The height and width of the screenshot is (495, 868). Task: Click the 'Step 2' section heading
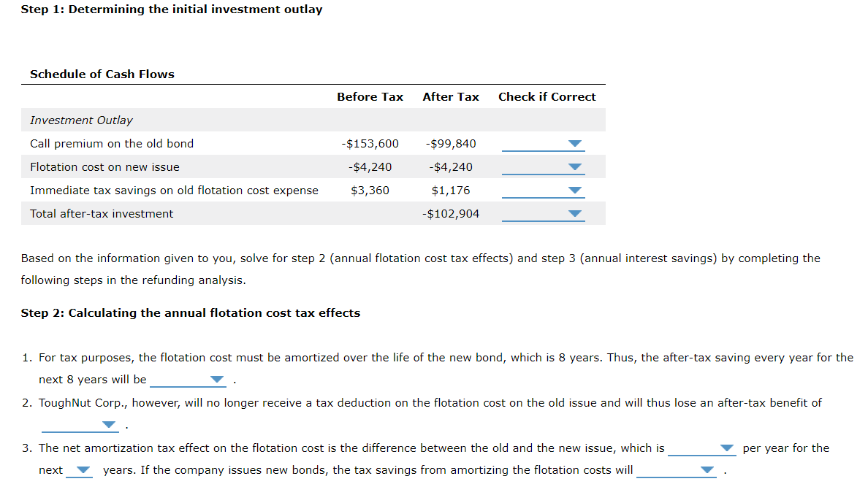coord(190,312)
